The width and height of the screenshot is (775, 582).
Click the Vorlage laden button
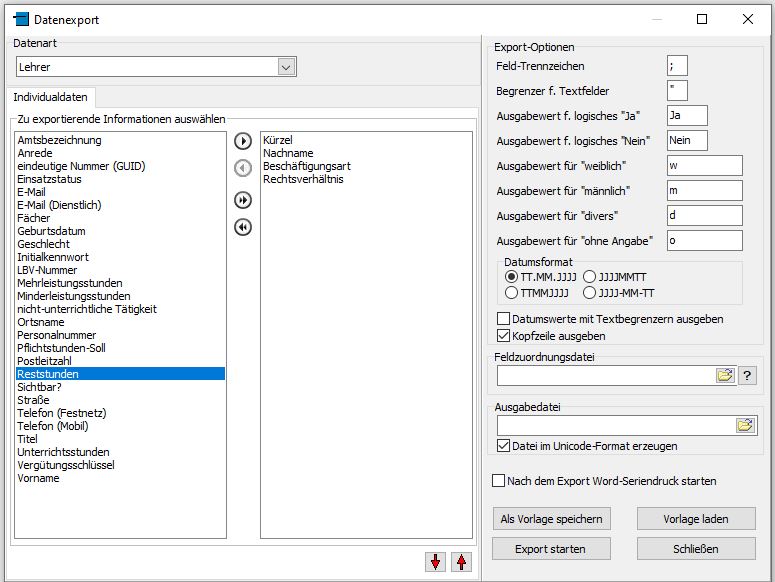tap(696, 519)
